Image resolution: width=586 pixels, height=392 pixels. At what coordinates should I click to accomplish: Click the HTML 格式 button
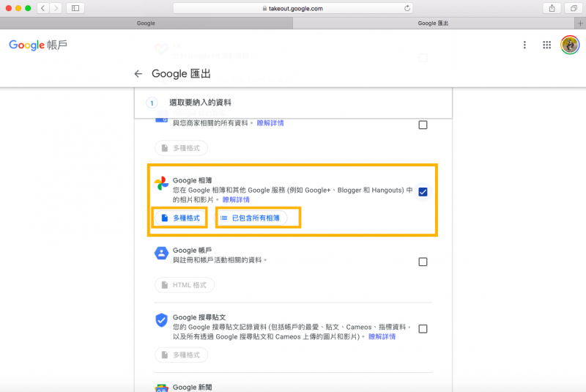pos(185,285)
